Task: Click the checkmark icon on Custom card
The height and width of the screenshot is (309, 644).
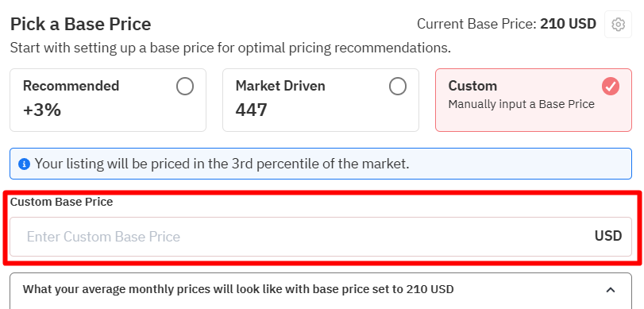Action: (x=611, y=87)
